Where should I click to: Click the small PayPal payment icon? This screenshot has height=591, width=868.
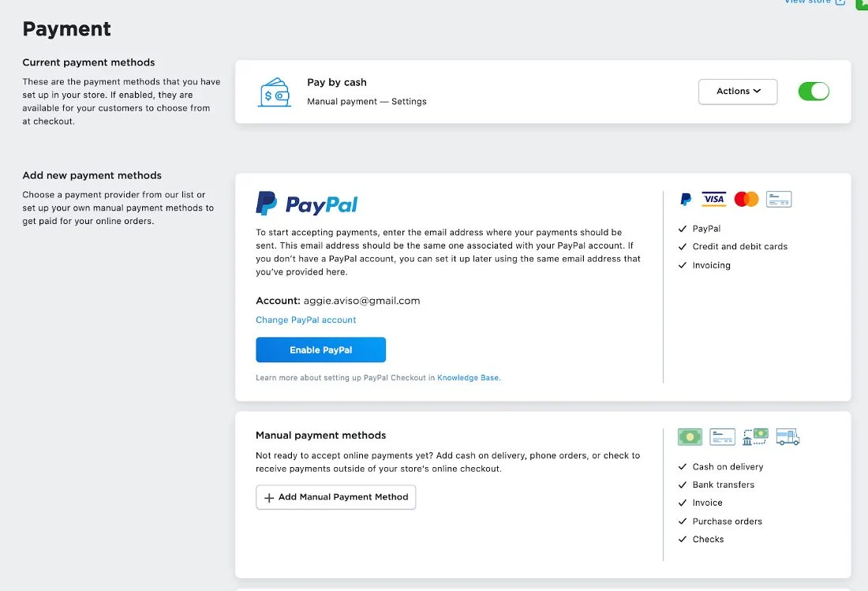[x=685, y=199]
